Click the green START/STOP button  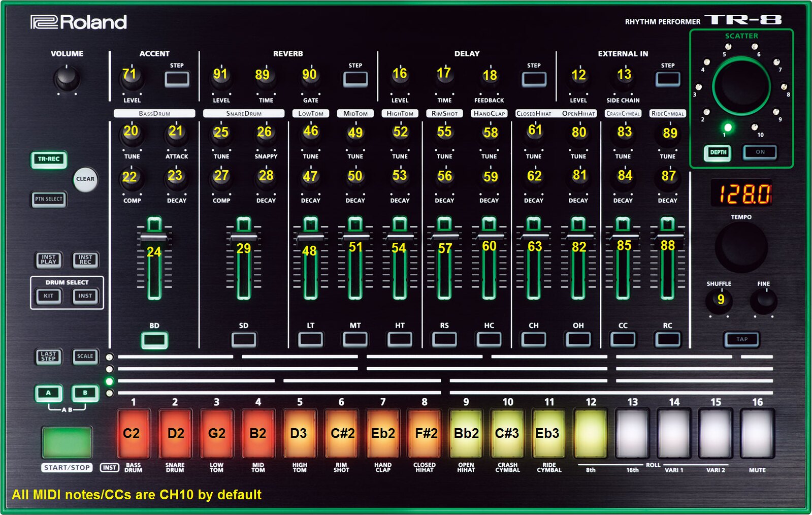tap(67, 442)
